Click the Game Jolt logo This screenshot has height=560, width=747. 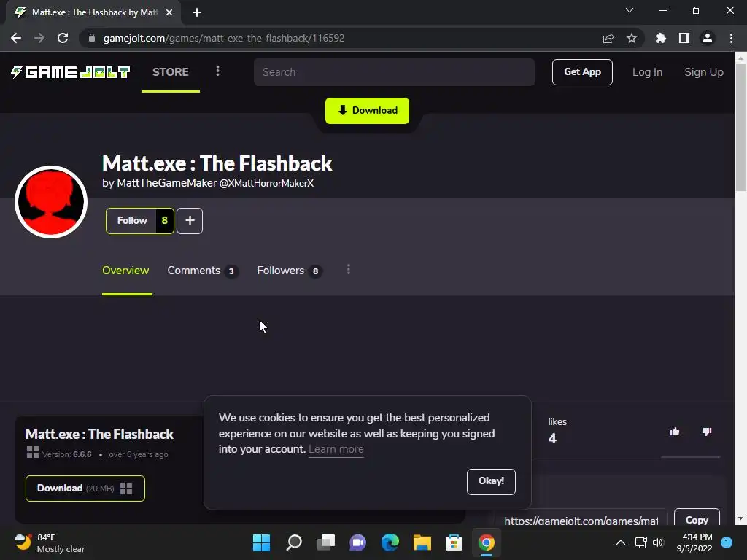coord(71,72)
